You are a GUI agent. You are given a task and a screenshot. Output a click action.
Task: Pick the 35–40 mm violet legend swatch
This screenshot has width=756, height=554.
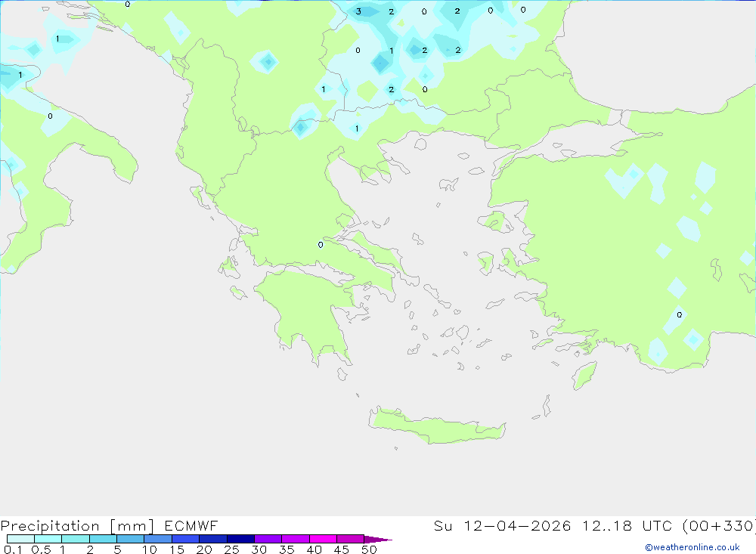click(x=295, y=539)
